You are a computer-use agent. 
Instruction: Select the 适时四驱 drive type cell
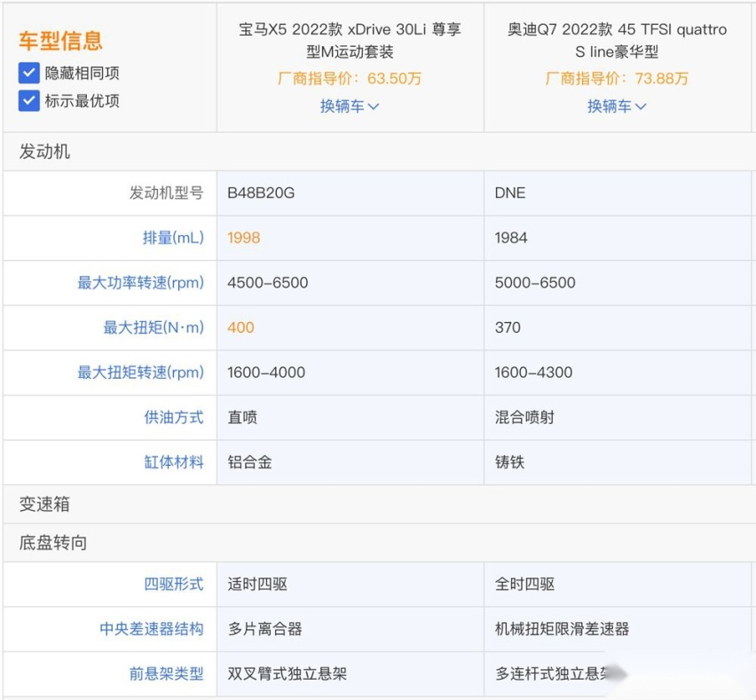pos(350,584)
